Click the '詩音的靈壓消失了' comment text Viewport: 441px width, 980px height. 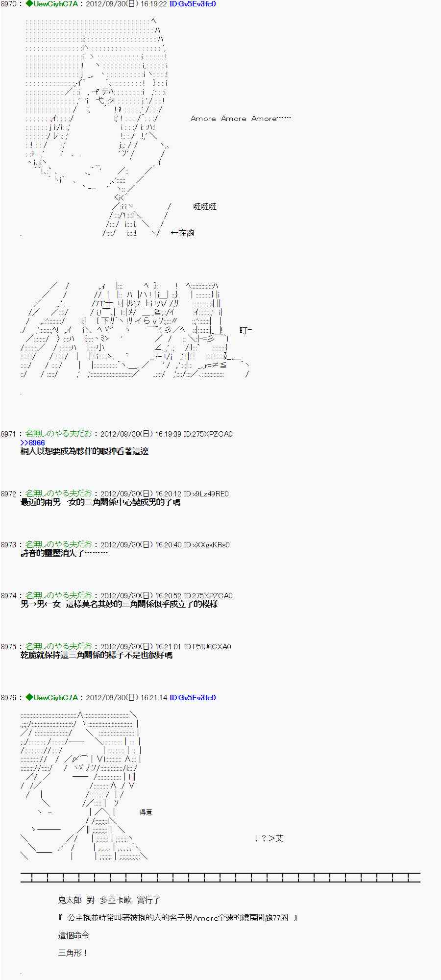(x=64, y=553)
